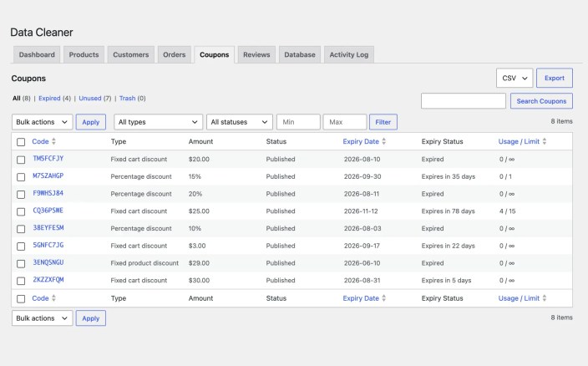Viewport: 588px width, 366px height.
Task: Click Usage / Limit sort link in the footer row
Action: [522, 298]
